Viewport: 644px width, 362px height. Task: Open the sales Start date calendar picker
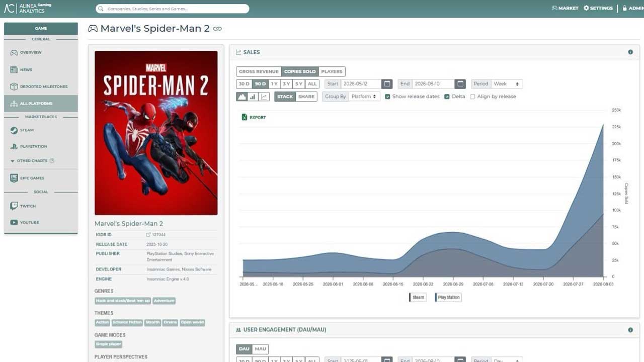[387, 84]
